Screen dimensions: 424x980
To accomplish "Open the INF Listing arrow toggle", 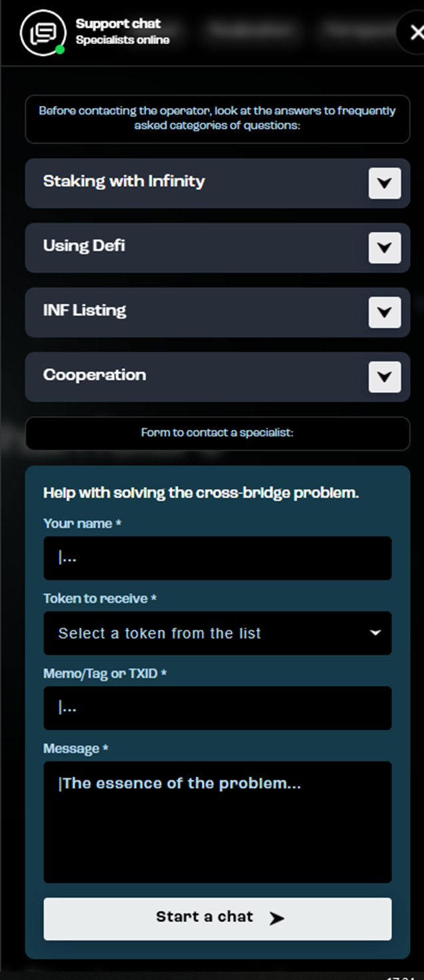I will pyautogui.click(x=385, y=313).
